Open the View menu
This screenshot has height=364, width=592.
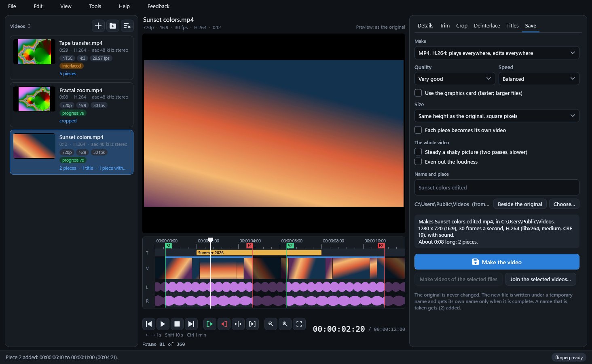pos(66,6)
